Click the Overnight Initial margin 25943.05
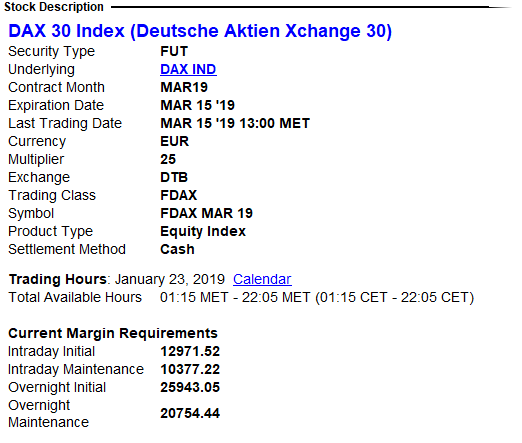Viewport: 522px width, 443px height. (190, 387)
